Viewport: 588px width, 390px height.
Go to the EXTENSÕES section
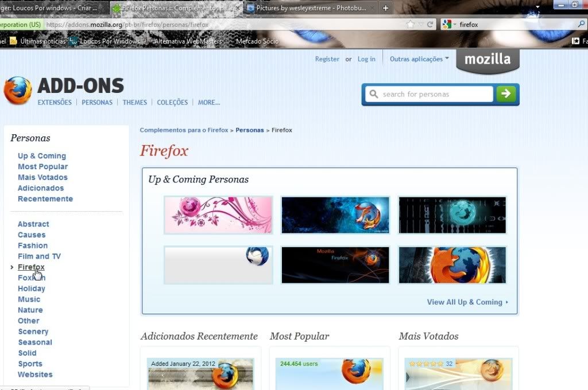tap(55, 103)
